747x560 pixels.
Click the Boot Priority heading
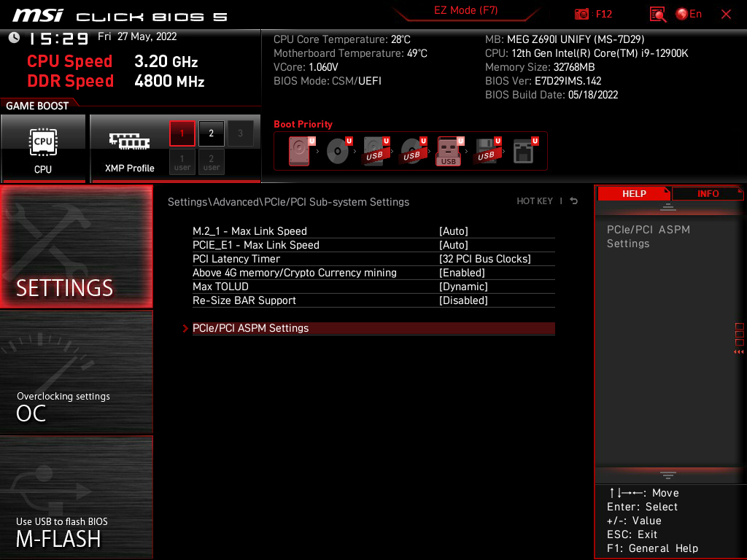pyautogui.click(x=303, y=124)
